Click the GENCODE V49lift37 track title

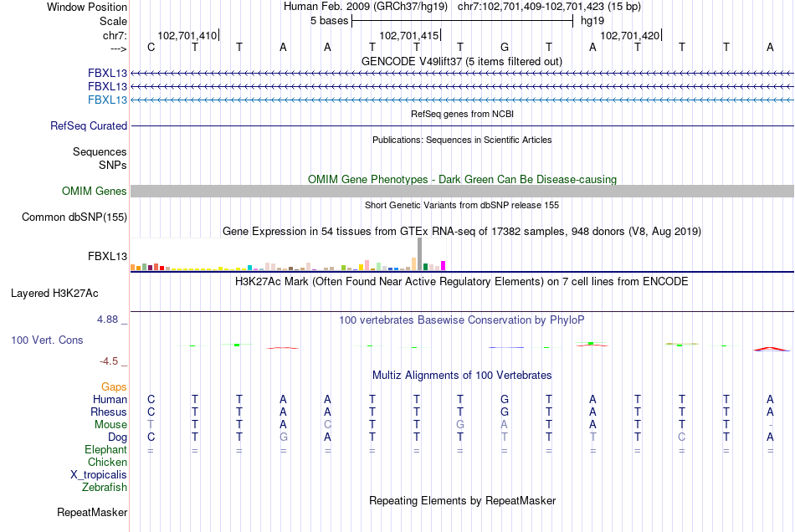(x=461, y=61)
